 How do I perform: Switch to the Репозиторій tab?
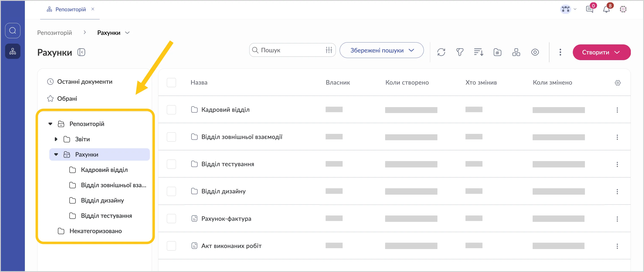point(70,10)
